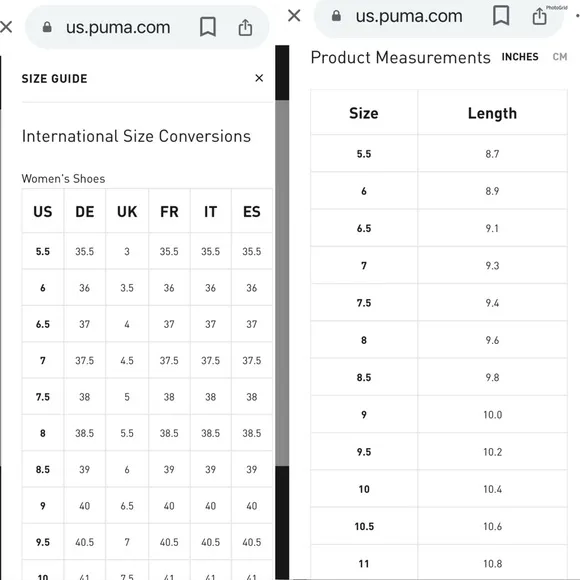Click the Length column header
This screenshot has height=580, width=580.
[492, 113]
